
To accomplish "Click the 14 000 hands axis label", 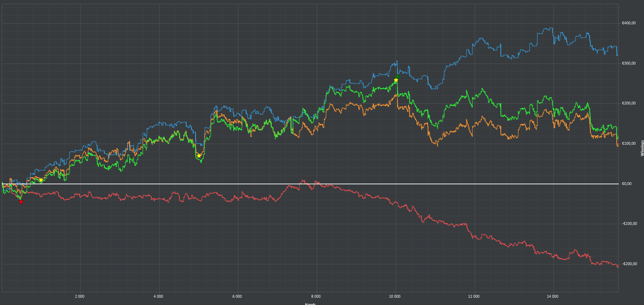I will tap(553, 297).
